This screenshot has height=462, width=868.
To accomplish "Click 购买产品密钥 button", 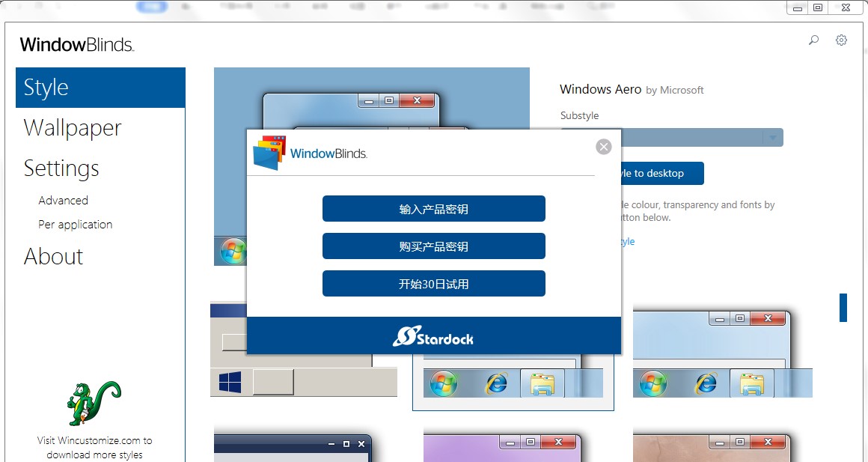I will tap(433, 246).
